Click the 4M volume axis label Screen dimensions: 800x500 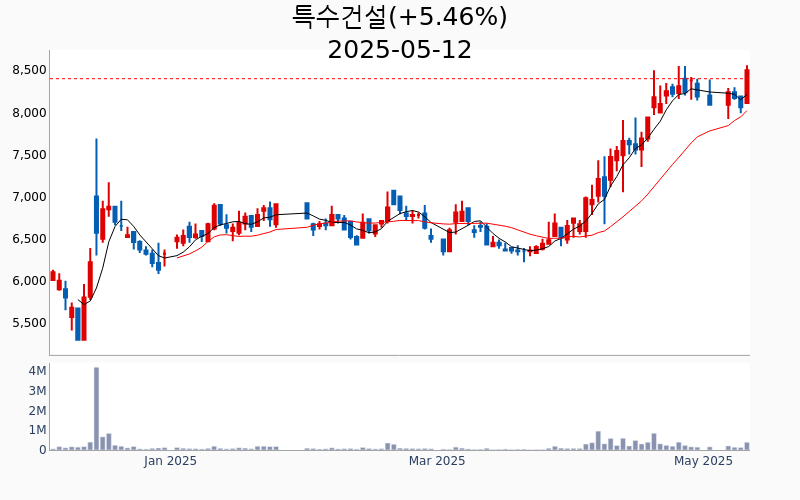[37, 371]
